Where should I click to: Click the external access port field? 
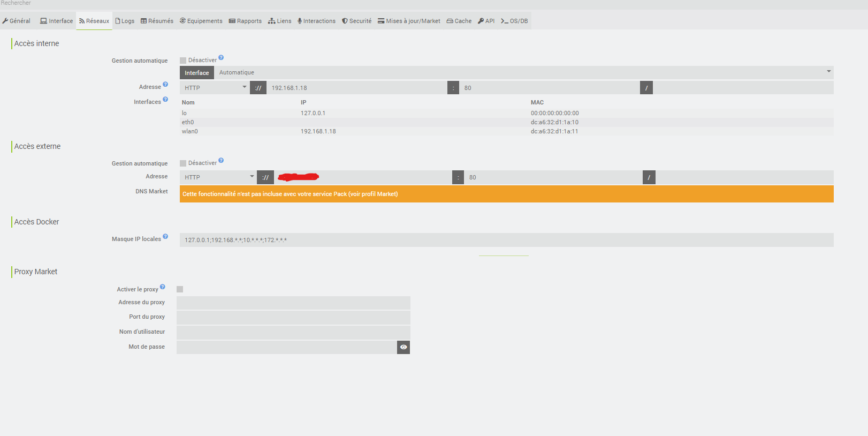click(553, 177)
